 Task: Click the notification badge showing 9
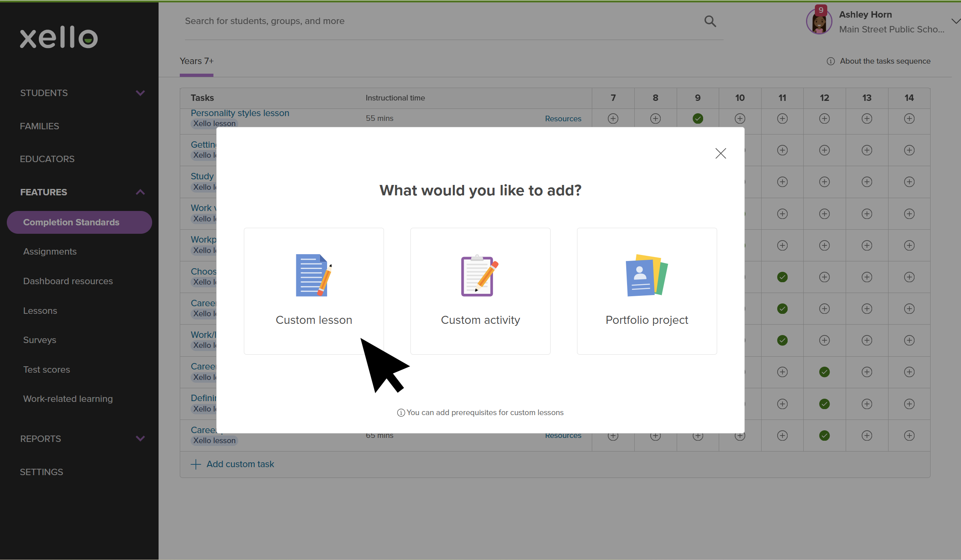point(821,10)
